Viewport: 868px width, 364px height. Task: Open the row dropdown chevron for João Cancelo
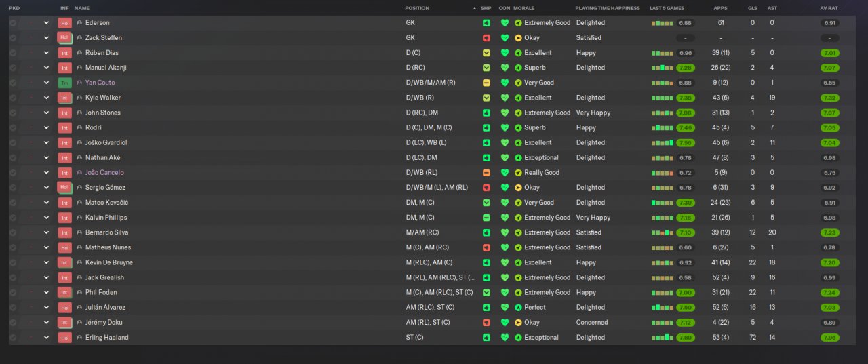click(x=46, y=172)
